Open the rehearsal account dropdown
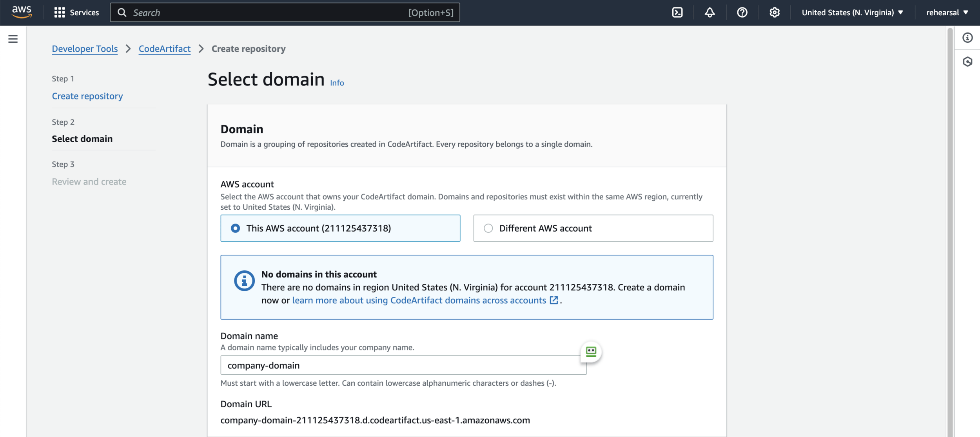 point(947,13)
